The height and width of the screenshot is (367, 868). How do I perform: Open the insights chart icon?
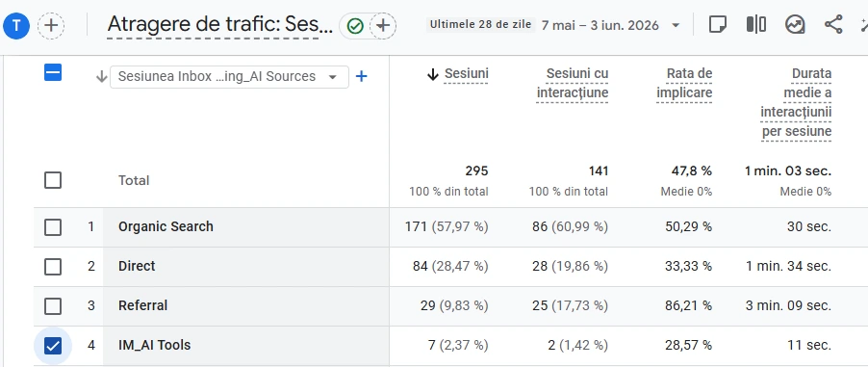click(x=795, y=25)
